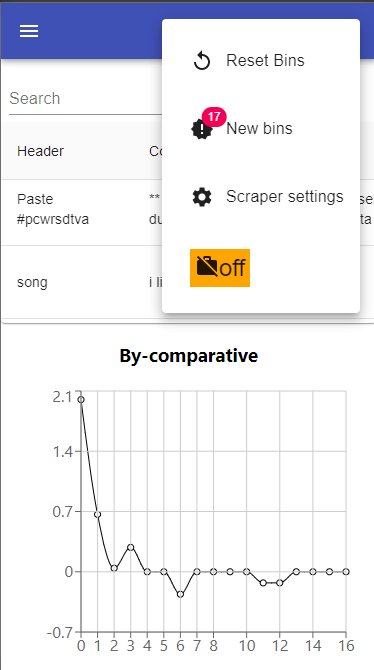374x670 pixels.
Task: Click the chart data point at 0
Action: pyautogui.click(x=81, y=400)
